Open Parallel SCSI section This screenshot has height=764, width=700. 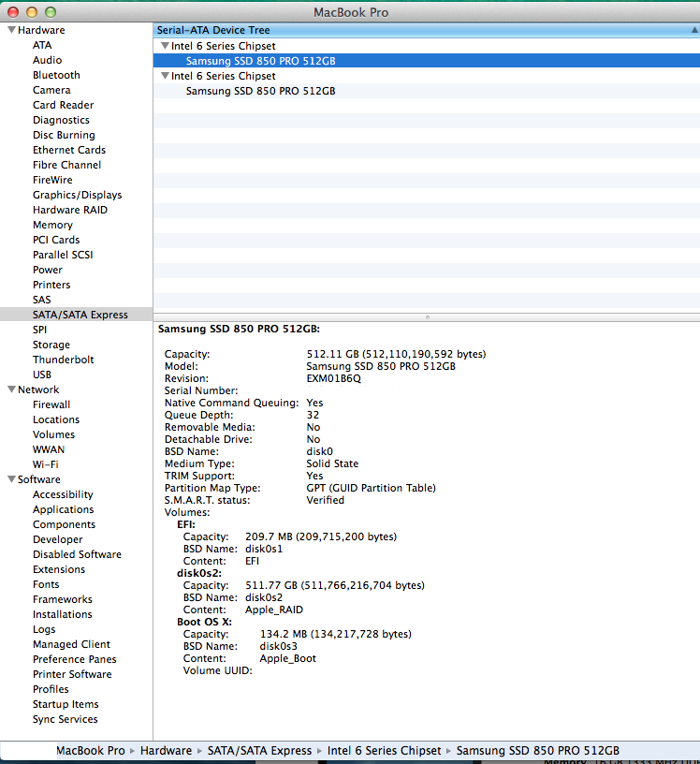click(x=63, y=255)
